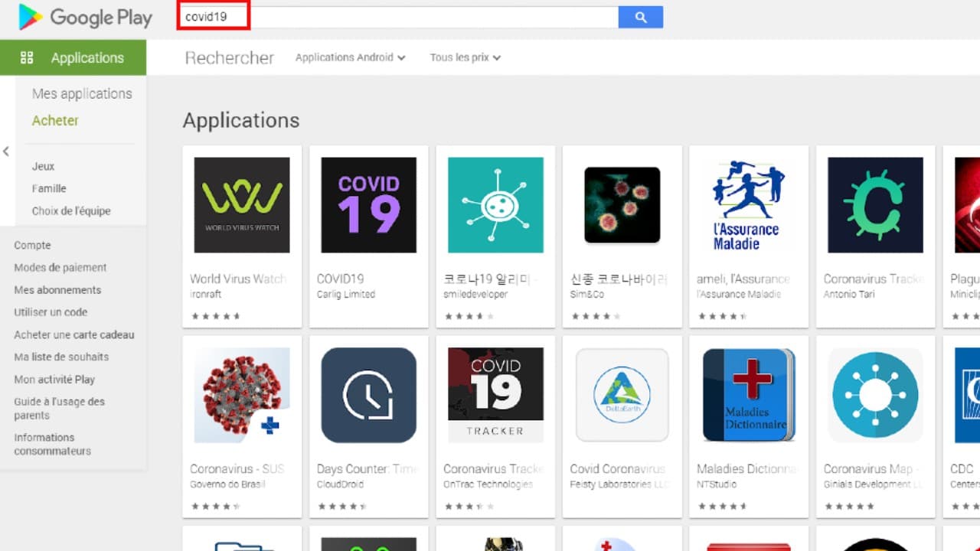The image size is (980, 551).
Task: Click the developer name Sim&Co
Action: (x=587, y=294)
